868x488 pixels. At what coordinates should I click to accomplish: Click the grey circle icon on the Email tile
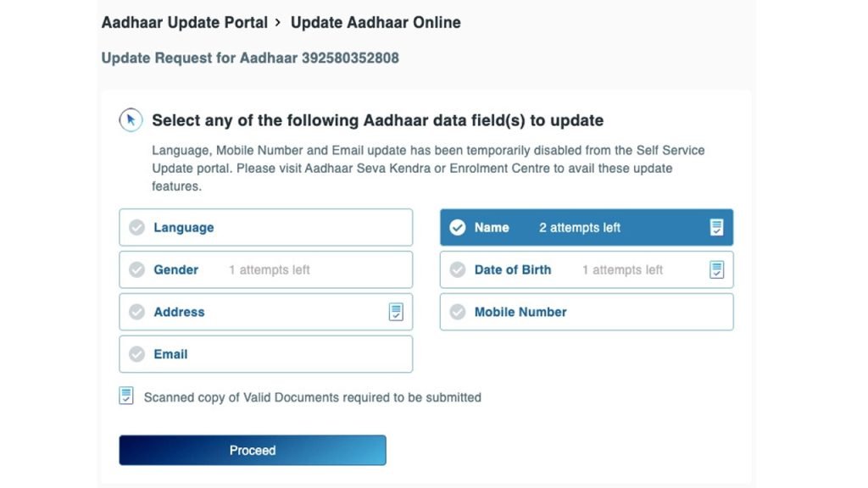[x=136, y=354]
